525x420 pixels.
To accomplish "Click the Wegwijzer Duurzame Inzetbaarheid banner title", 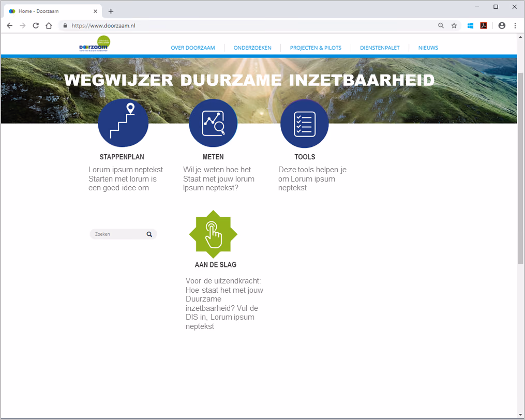I will [x=249, y=80].
